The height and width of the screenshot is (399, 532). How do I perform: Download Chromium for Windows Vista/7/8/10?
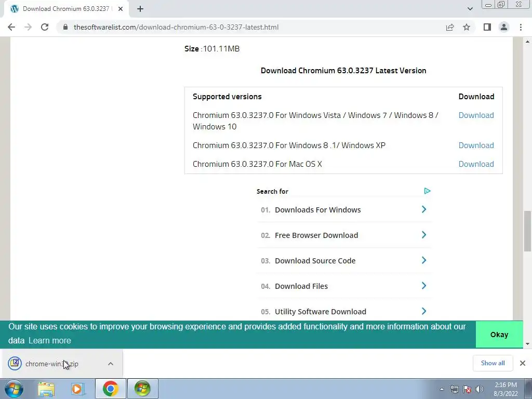point(476,115)
